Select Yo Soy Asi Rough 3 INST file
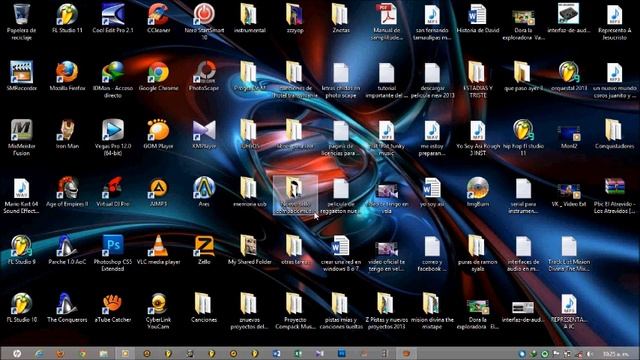Image resolution: width=640 pixels, height=360 pixels. [x=478, y=138]
